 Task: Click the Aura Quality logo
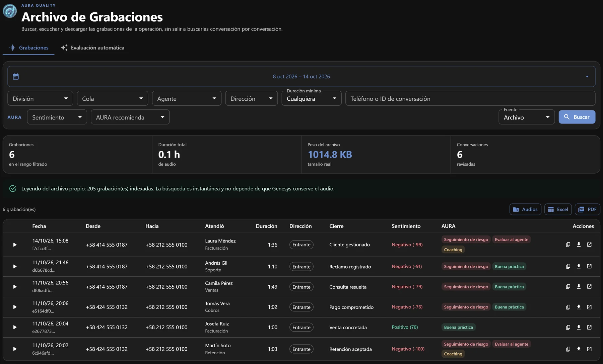pyautogui.click(x=10, y=11)
